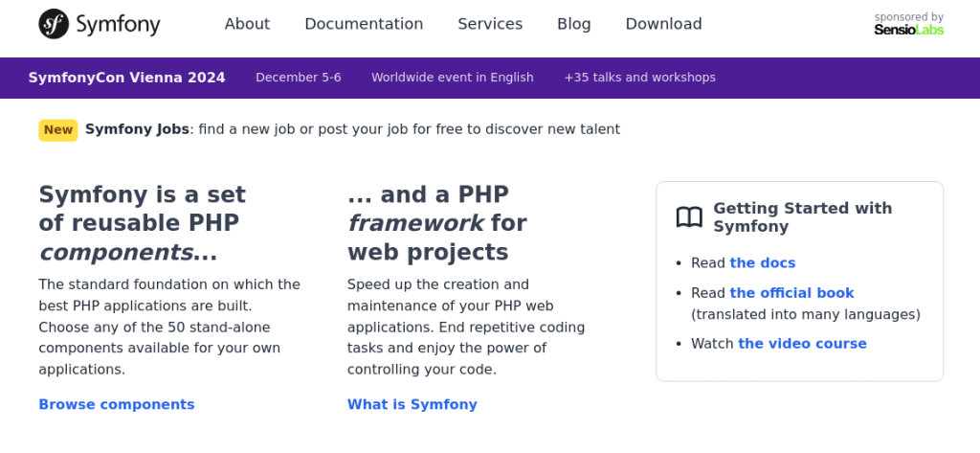Click the 'PHP framework for web projects' heading

click(x=437, y=223)
